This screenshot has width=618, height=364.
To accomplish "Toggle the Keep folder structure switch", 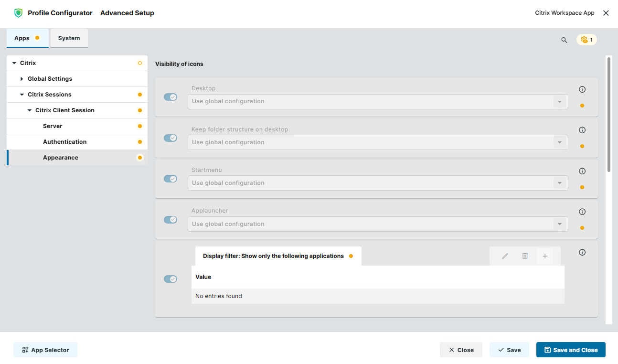I will point(170,138).
